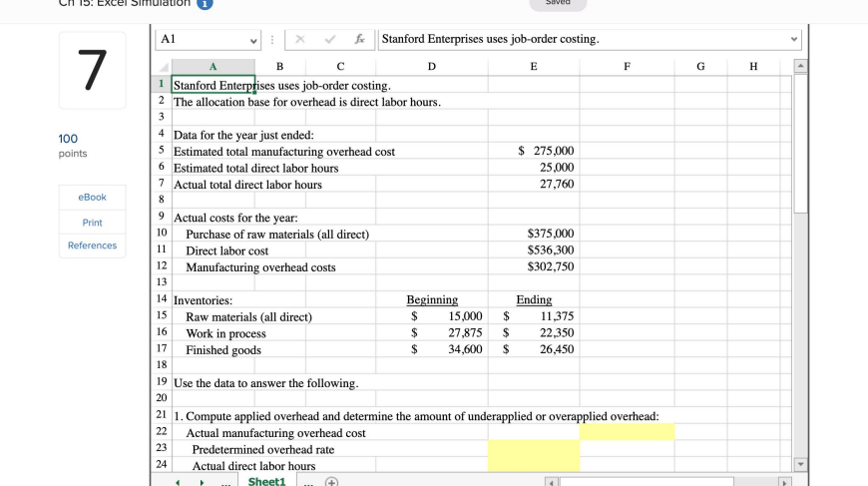Click yellow cell for predetermined overhead rate

(x=534, y=449)
